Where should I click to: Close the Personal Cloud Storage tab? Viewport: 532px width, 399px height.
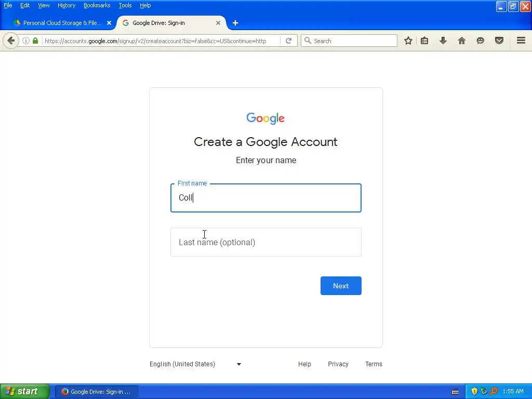point(109,23)
